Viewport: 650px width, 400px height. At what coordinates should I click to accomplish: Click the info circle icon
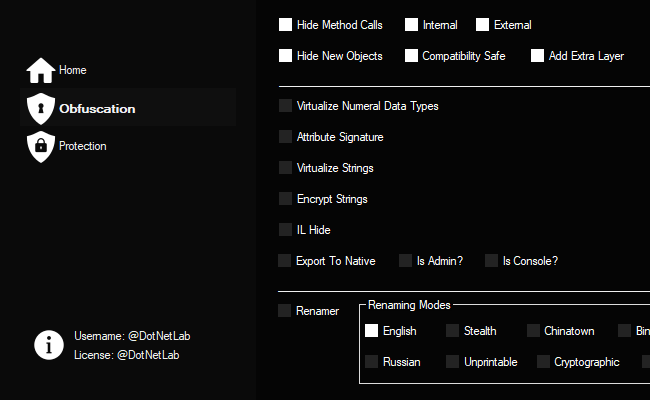[49, 345]
